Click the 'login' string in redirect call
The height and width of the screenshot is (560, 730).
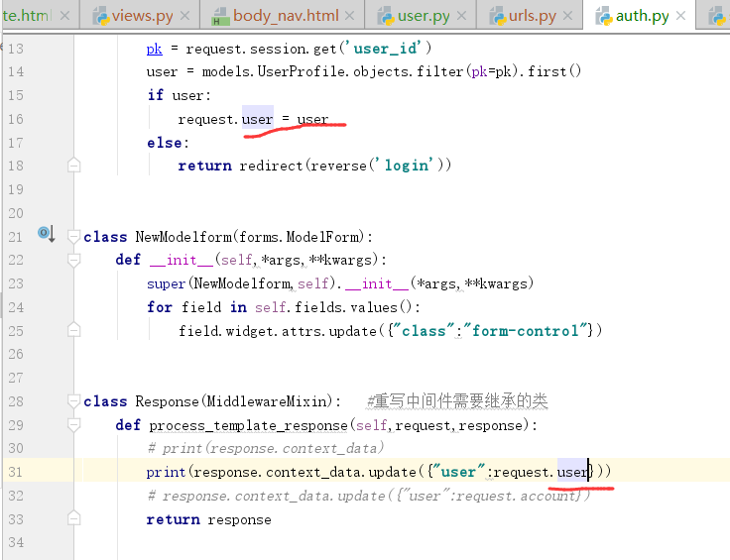pyautogui.click(x=404, y=166)
